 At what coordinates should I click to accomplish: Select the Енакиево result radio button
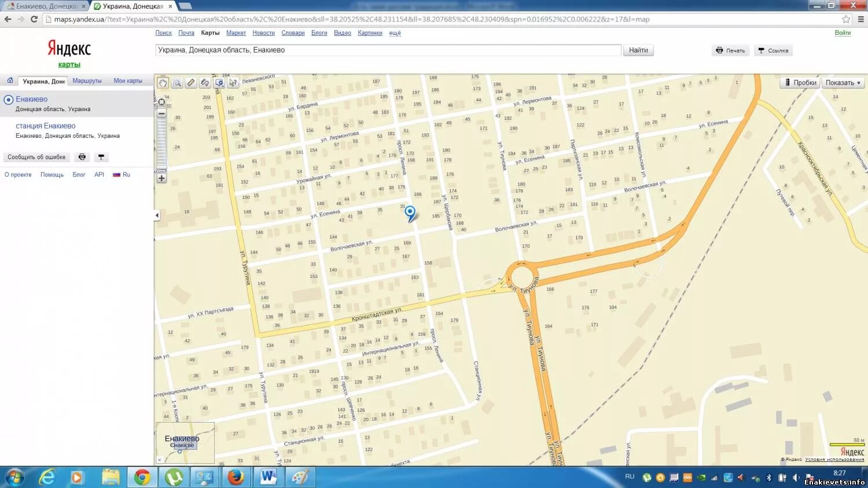click(9, 100)
